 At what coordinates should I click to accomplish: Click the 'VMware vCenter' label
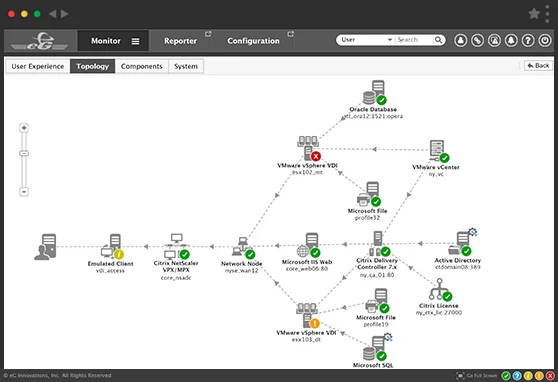[436, 167]
